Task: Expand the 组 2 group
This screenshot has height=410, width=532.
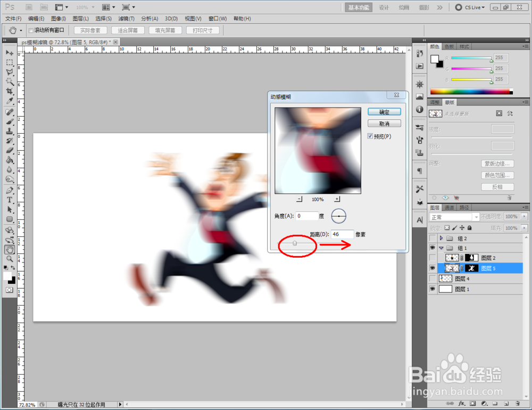Action: point(441,239)
